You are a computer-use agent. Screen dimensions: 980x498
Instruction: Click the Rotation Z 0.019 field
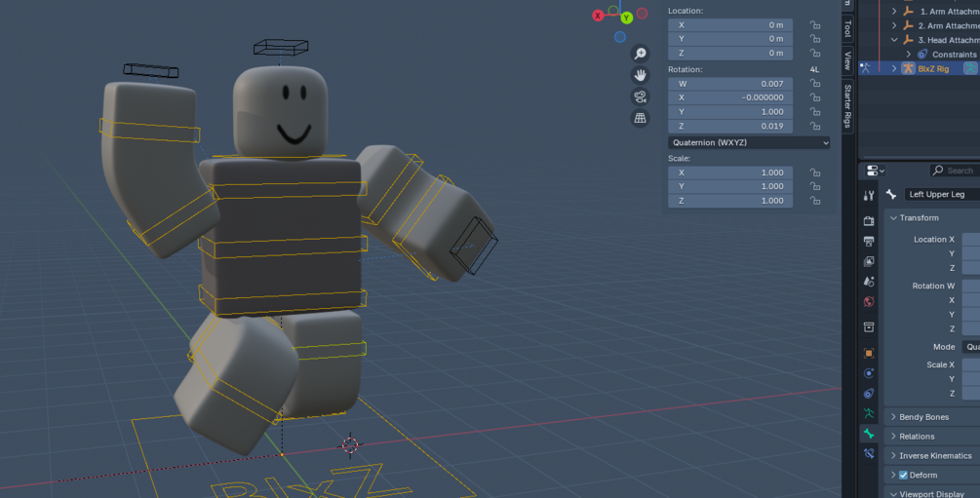pyautogui.click(x=730, y=126)
